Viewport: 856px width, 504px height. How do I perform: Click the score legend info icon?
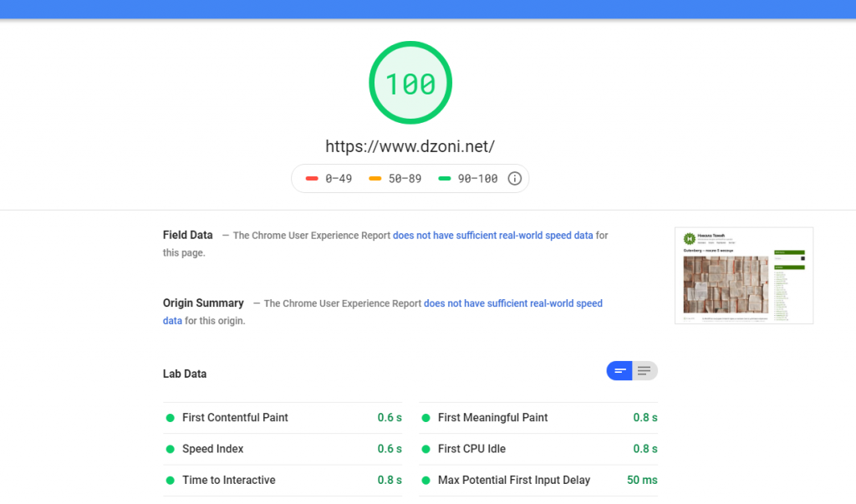click(x=514, y=179)
